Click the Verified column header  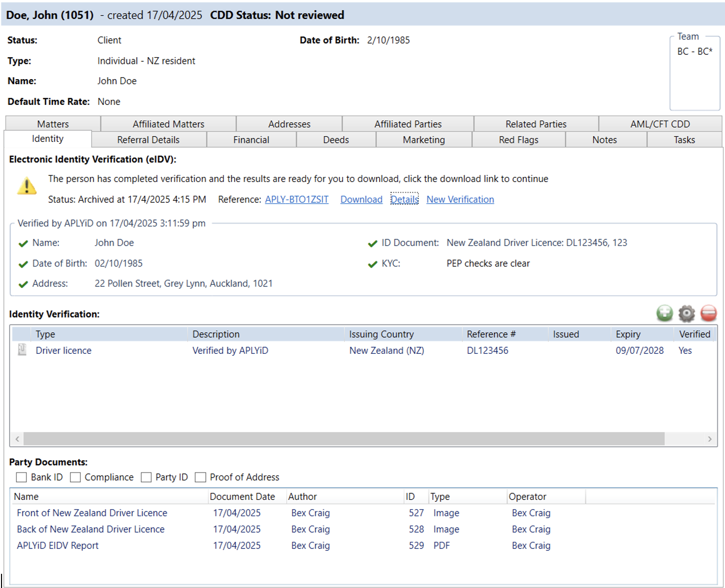point(694,334)
